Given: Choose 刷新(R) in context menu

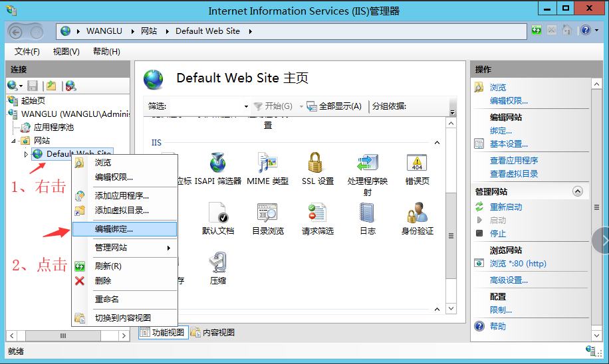Looking at the screenshot, I should 125,266.
